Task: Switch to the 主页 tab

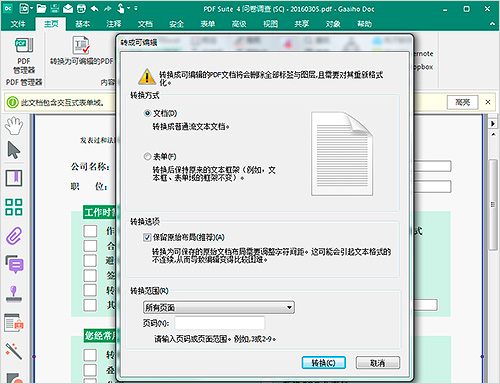Action: point(51,24)
